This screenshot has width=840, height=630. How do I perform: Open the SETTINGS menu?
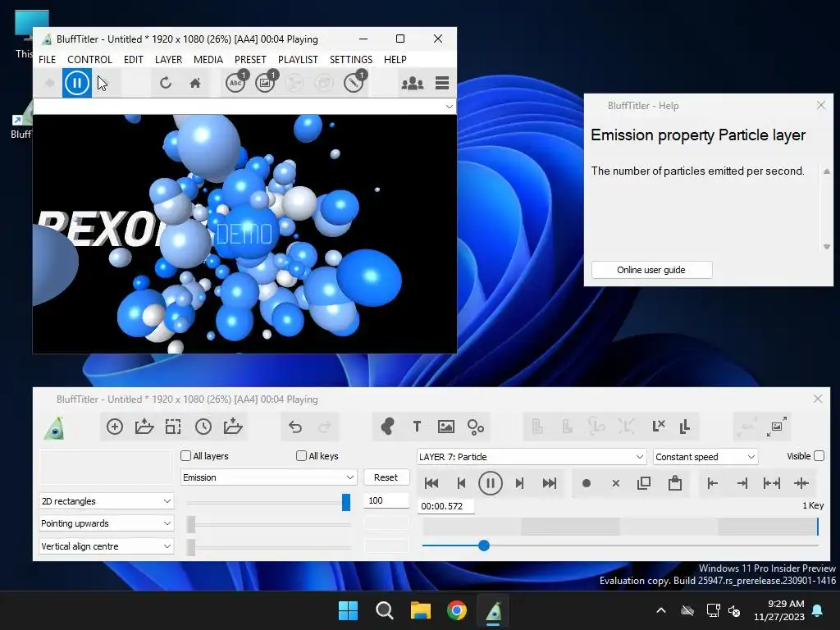[x=351, y=59]
